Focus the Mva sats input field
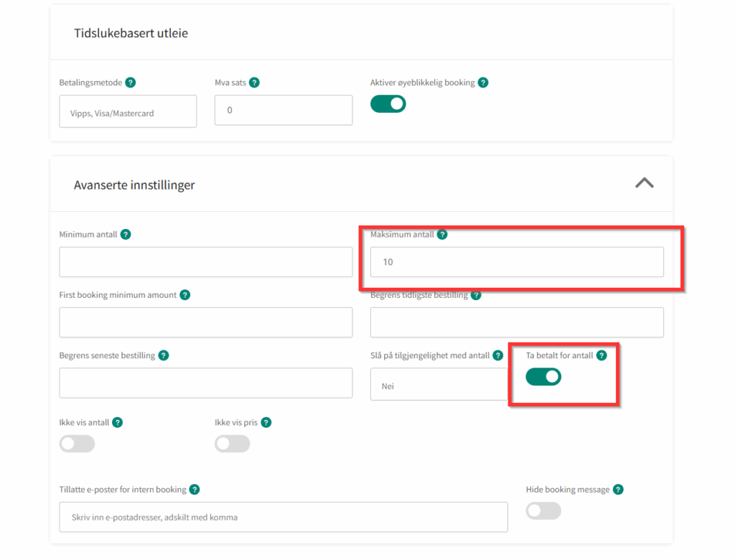This screenshot has height=560, width=735. (x=284, y=111)
